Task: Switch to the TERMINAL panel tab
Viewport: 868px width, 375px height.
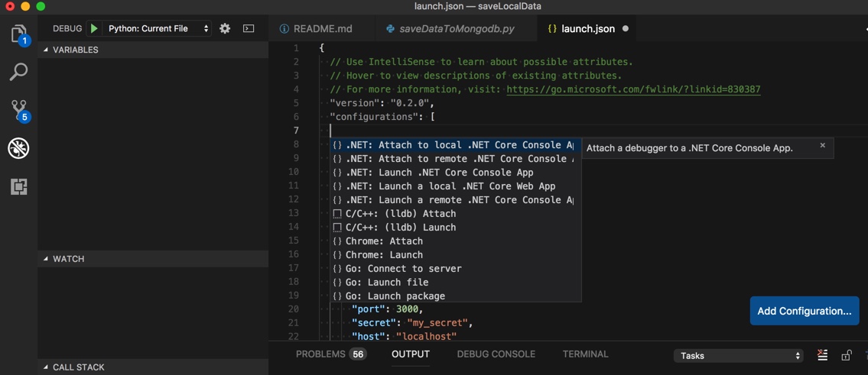Action: click(585, 354)
